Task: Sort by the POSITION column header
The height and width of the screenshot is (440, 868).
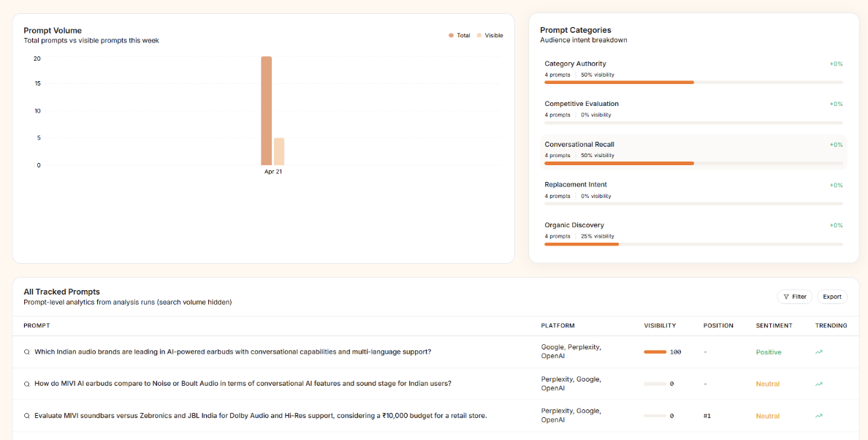Action: [x=718, y=325]
